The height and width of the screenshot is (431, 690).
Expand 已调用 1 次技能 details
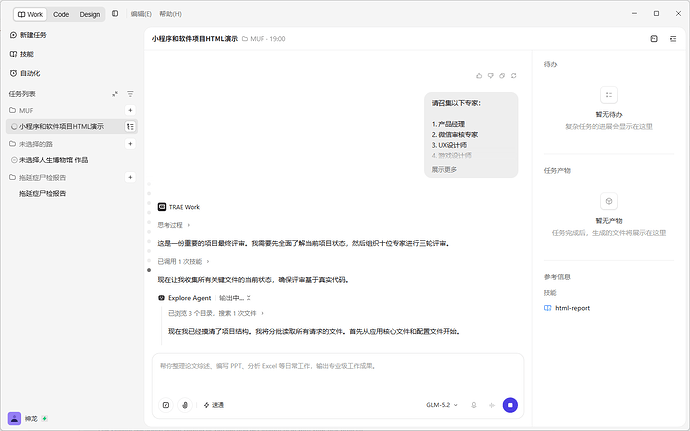184,262
